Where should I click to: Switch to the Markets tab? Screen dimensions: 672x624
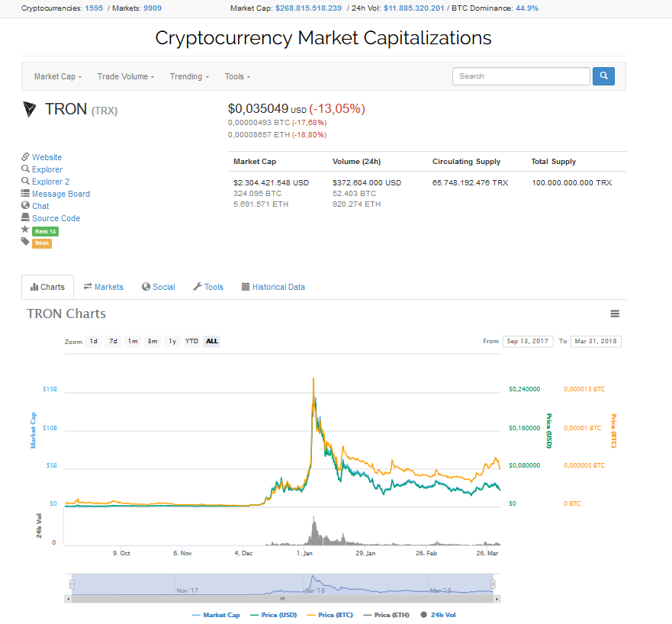[103, 287]
